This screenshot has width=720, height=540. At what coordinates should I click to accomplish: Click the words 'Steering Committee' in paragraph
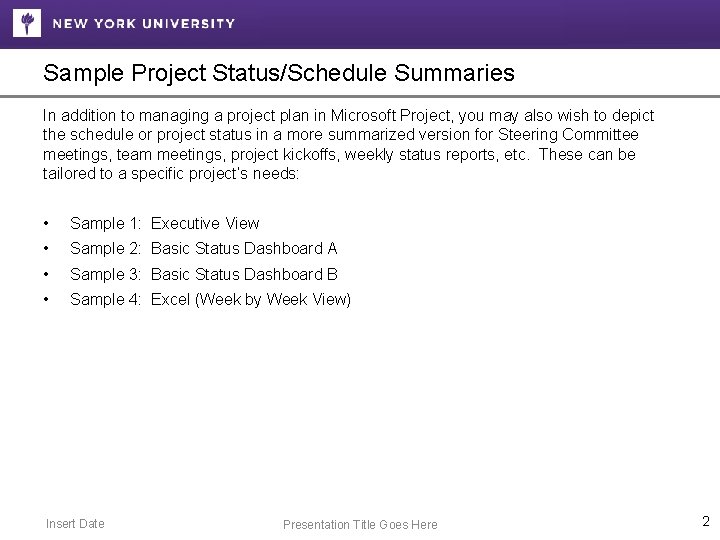point(568,135)
